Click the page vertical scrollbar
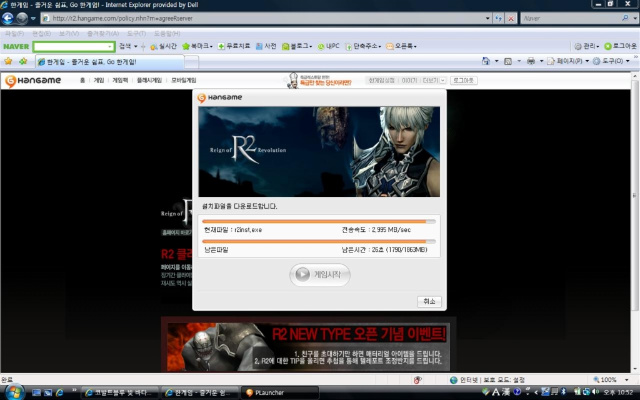The width and height of the screenshot is (640, 400). (x=636, y=196)
